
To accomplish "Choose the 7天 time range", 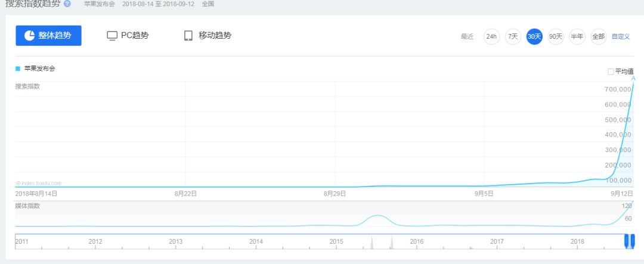I will tap(513, 36).
